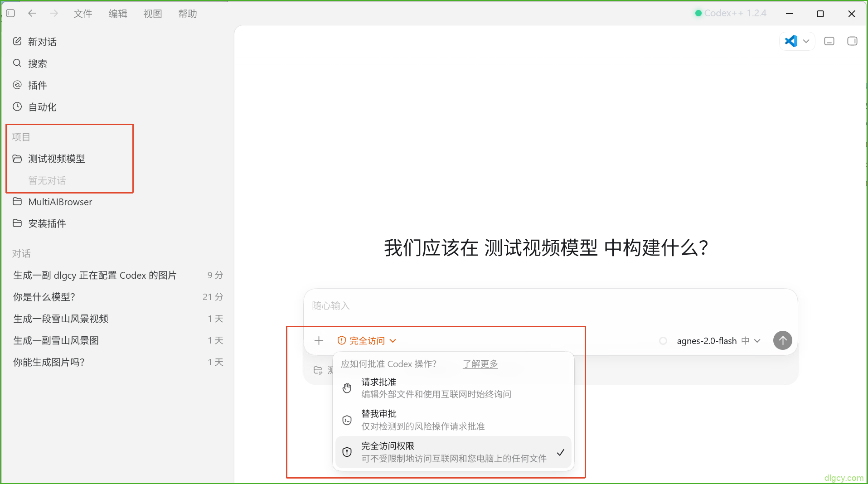Expand the VS Code editor chevron
The image size is (868, 484).
pos(806,41)
